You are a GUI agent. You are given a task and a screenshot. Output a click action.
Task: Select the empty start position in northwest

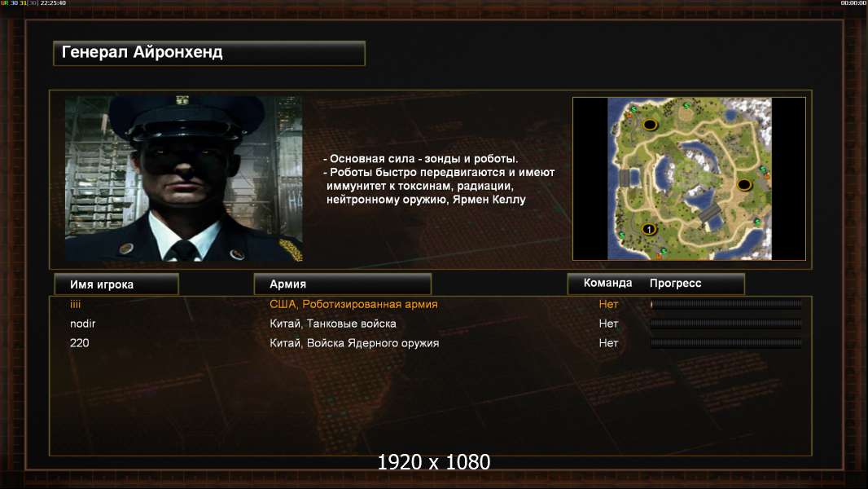(651, 125)
